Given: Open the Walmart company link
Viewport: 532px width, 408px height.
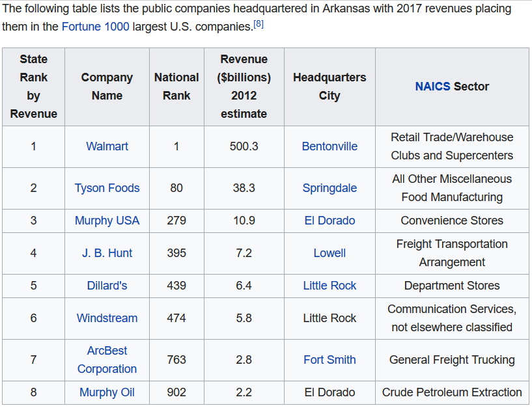Looking at the screenshot, I should tap(107, 146).
